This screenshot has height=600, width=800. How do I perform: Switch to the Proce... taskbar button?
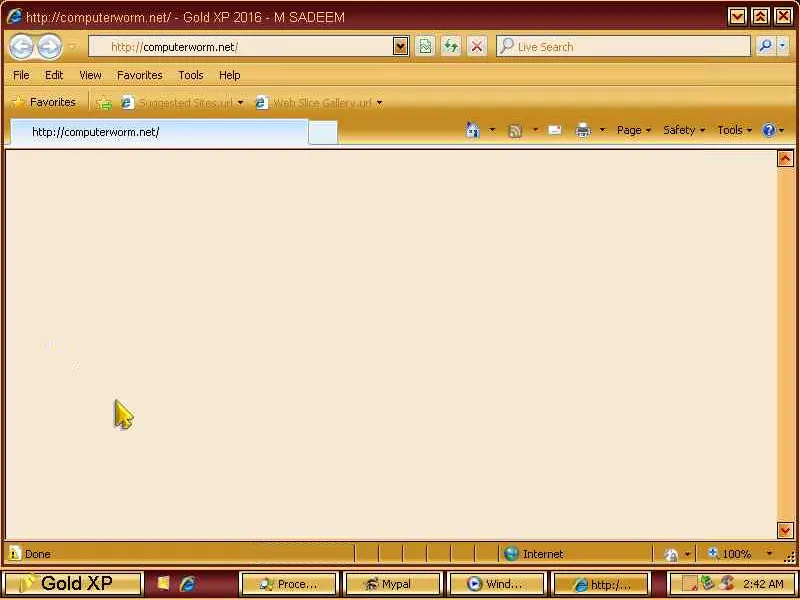coord(289,584)
